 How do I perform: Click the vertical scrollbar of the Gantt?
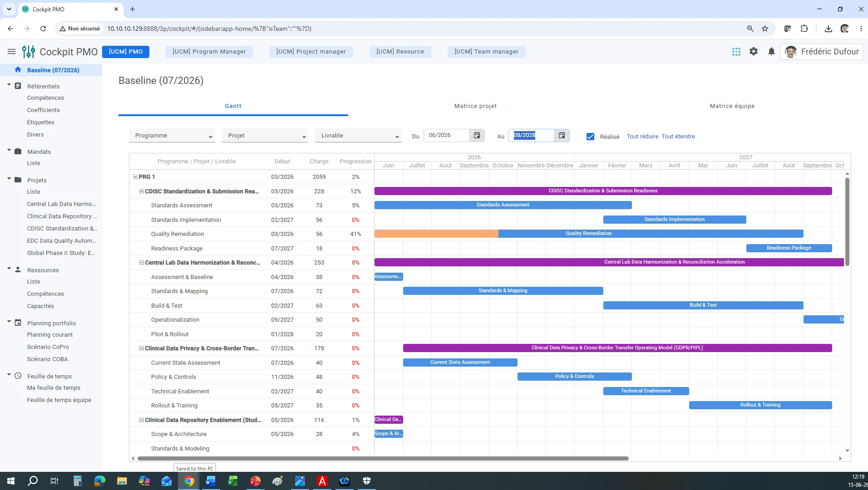tap(847, 221)
